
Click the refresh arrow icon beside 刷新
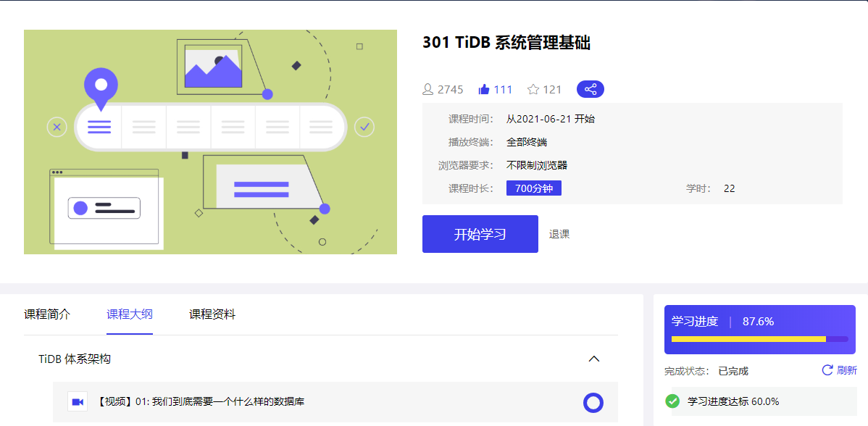(x=827, y=370)
